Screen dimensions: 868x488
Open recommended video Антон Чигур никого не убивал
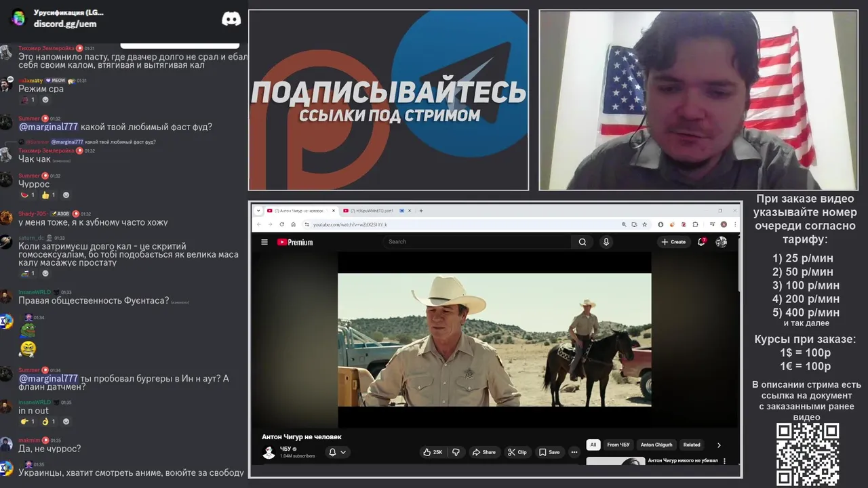(682, 461)
